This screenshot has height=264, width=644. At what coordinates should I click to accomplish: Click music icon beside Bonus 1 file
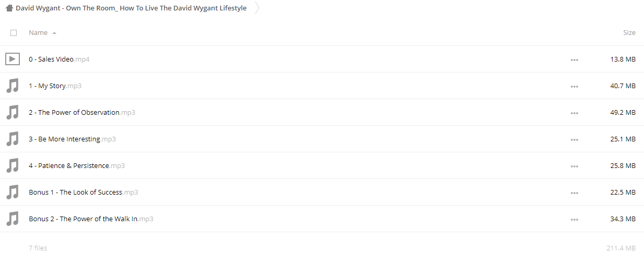click(x=13, y=192)
